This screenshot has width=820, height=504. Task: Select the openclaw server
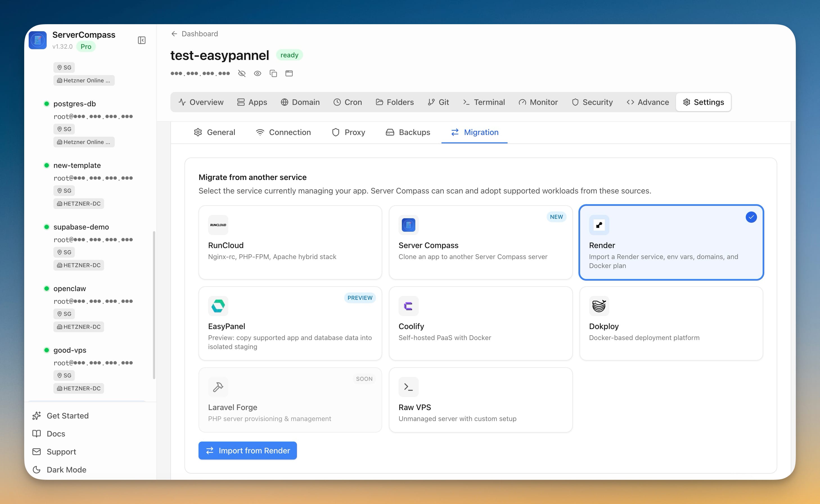70,289
